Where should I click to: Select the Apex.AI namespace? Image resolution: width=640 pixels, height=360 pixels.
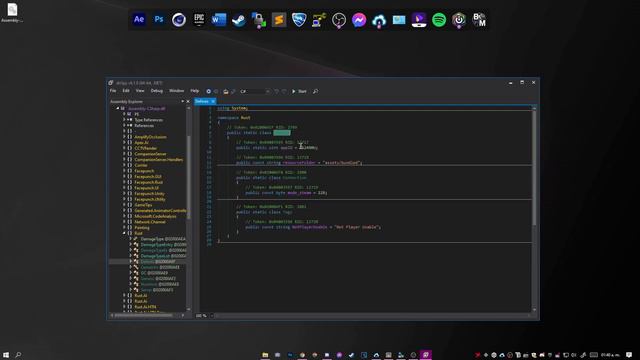point(142,143)
